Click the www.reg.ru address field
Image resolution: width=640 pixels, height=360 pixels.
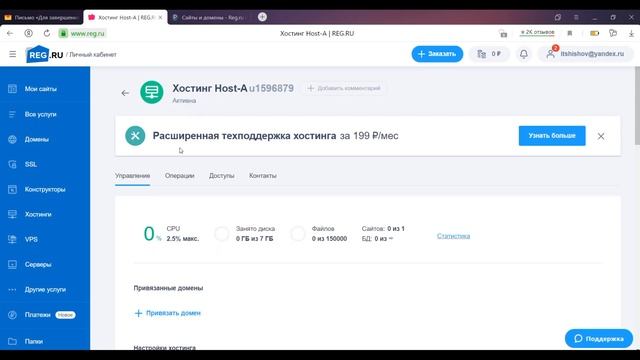click(83, 33)
